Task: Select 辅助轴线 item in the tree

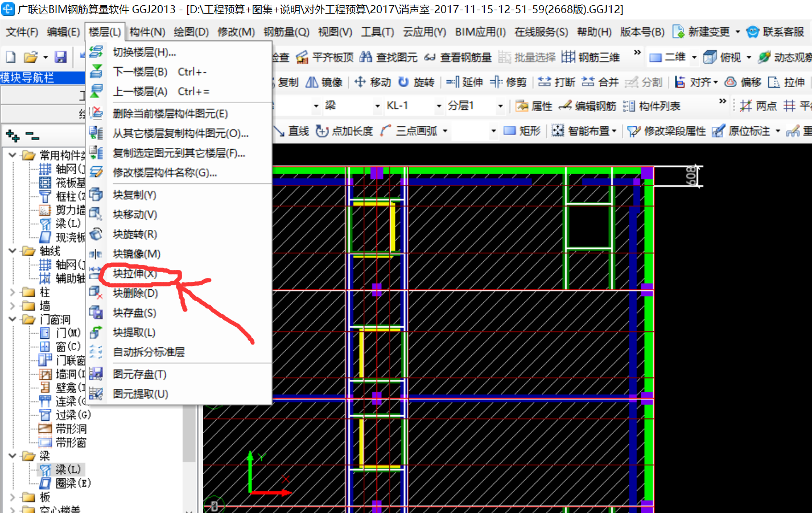Action: (62, 278)
